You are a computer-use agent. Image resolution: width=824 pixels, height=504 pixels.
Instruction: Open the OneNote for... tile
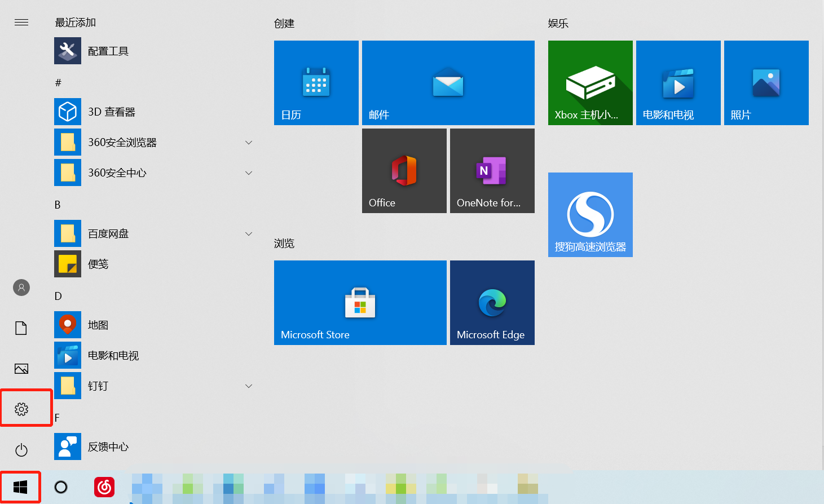coord(492,171)
